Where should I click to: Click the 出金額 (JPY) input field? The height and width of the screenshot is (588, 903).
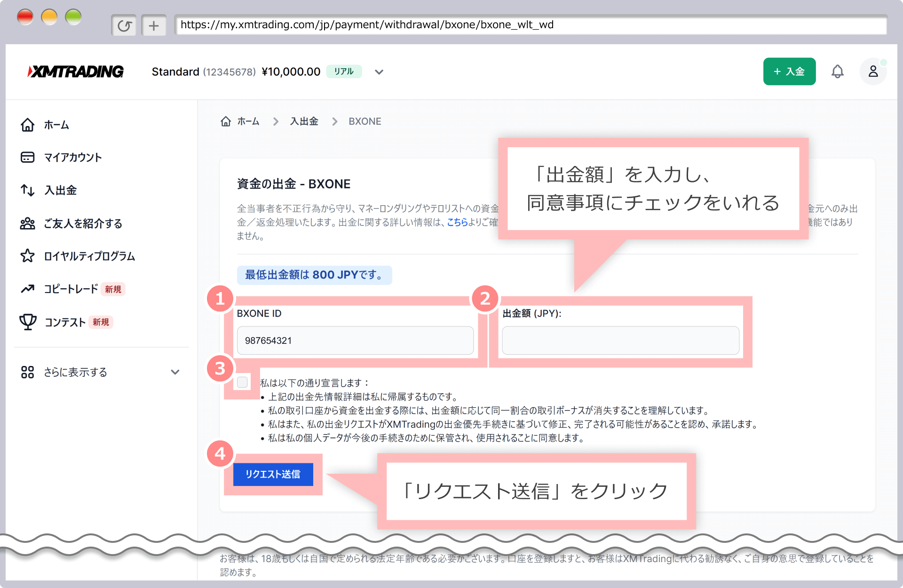[620, 340]
